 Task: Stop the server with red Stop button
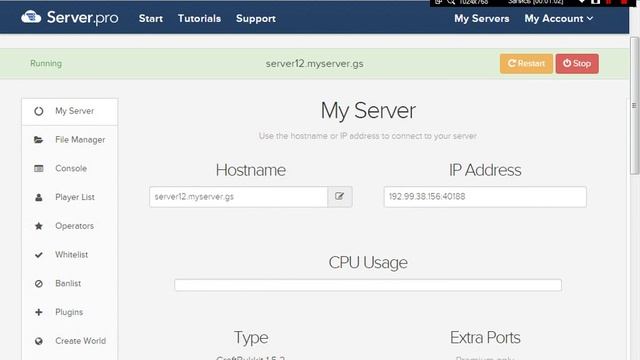tap(577, 64)
